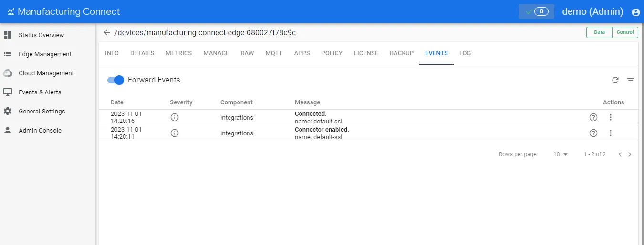Switch to the POLICY tab
Screen dimensions: 644x245
click(x=332, y=53)
